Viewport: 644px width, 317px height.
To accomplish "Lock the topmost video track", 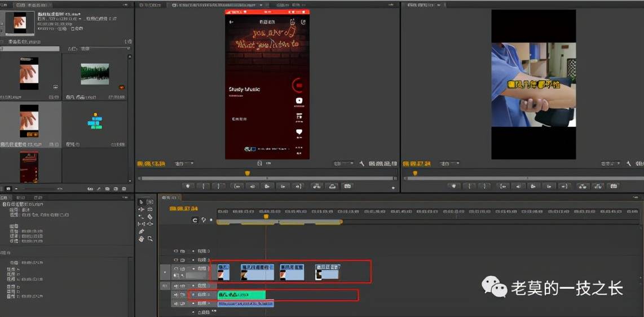I will pyautogui.click(x=182, y=251).
